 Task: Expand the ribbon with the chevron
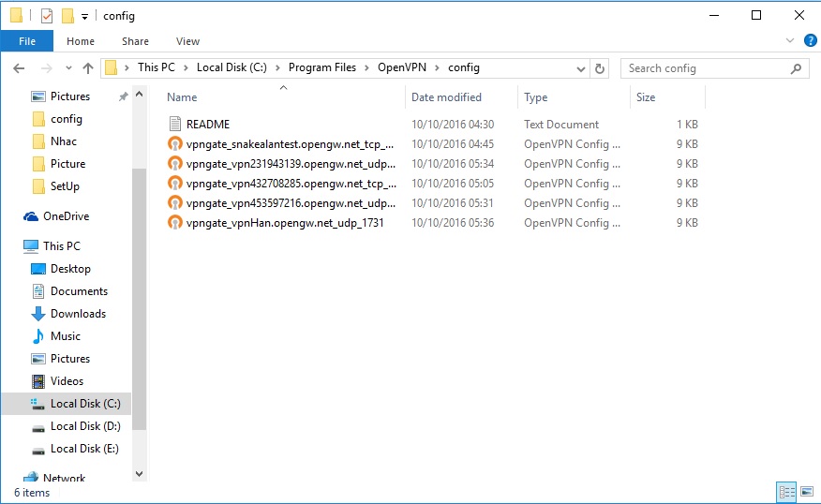point(789,40)
